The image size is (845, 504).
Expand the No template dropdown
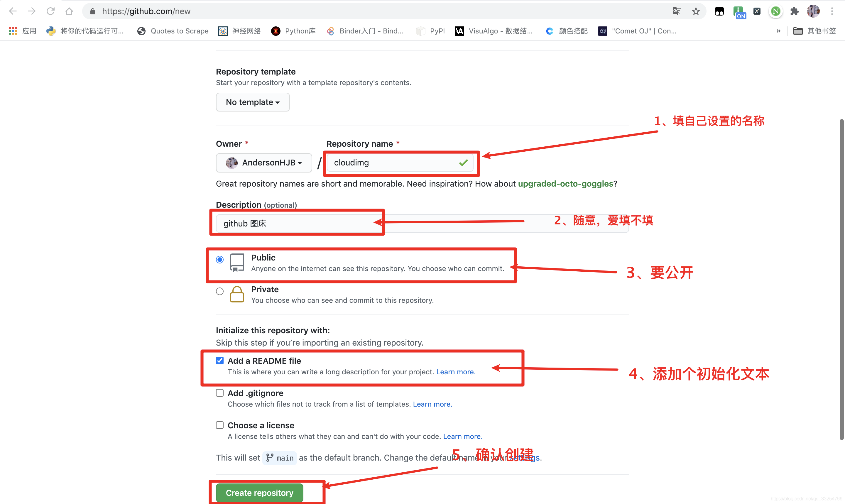pos(252,102)
